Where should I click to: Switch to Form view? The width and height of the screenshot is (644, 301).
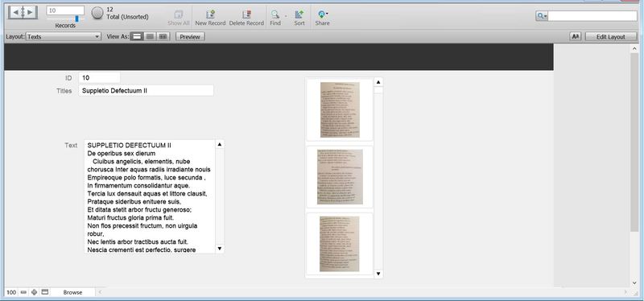coord(137,36)
